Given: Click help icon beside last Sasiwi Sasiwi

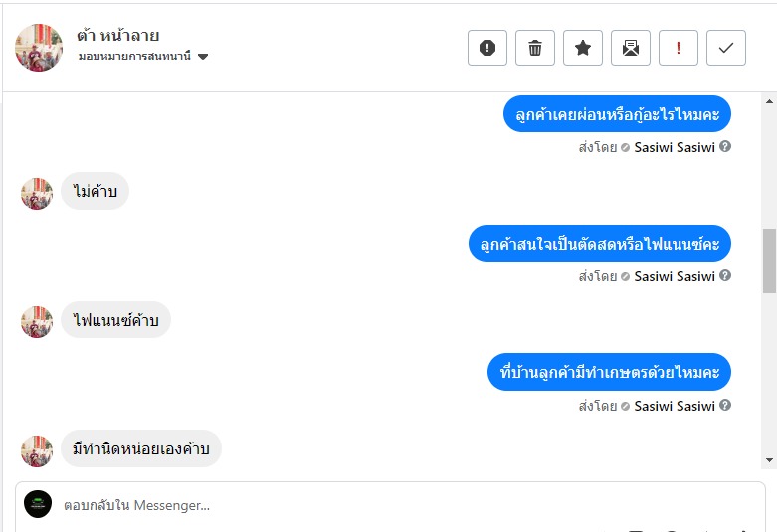Looking at the screenshot, I should [x=725, y=406].
